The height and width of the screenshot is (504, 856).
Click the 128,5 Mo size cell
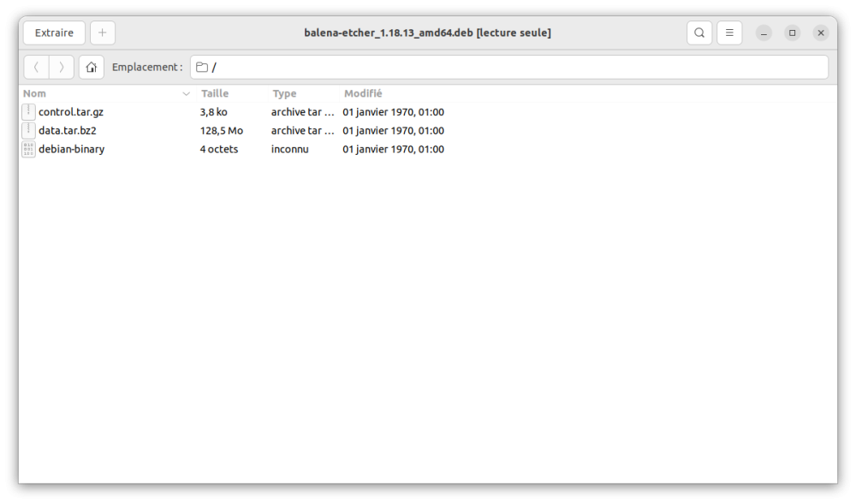pyautogui.click(x=221, y=131)
